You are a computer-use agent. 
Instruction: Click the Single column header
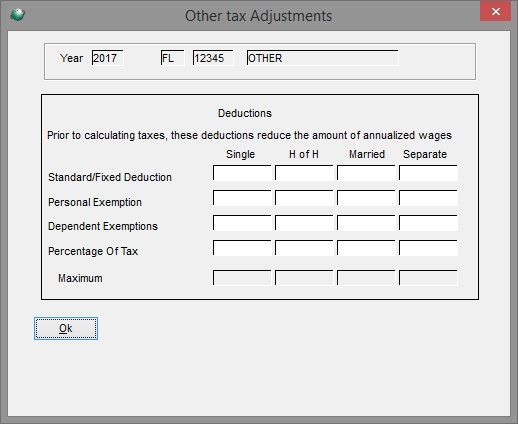click(x=240, y=154)
